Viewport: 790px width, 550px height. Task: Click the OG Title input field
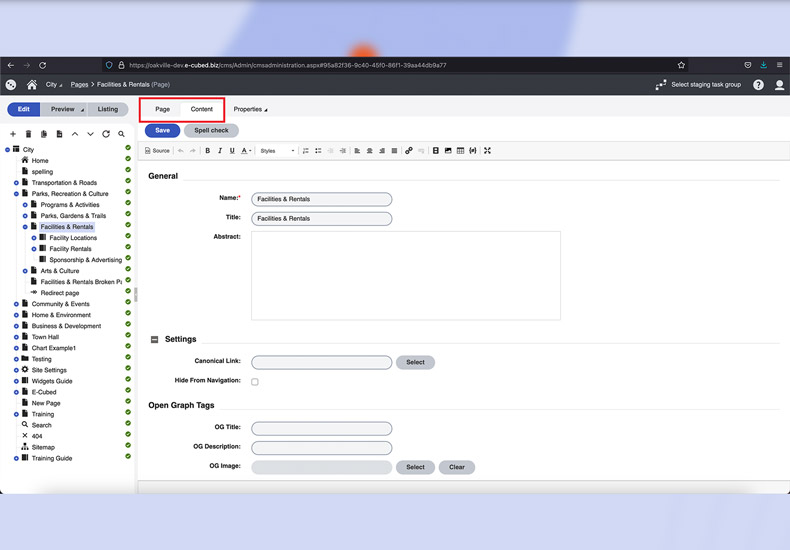click(321, 428)
